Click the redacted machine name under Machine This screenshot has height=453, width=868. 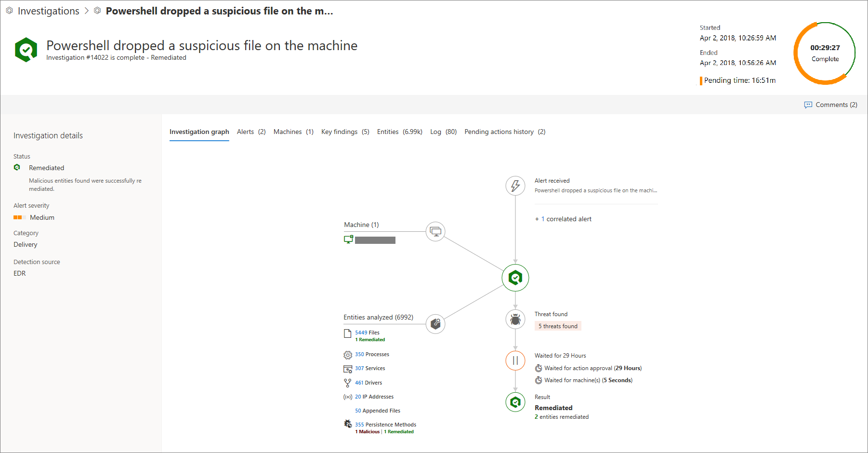coord(375,240)
